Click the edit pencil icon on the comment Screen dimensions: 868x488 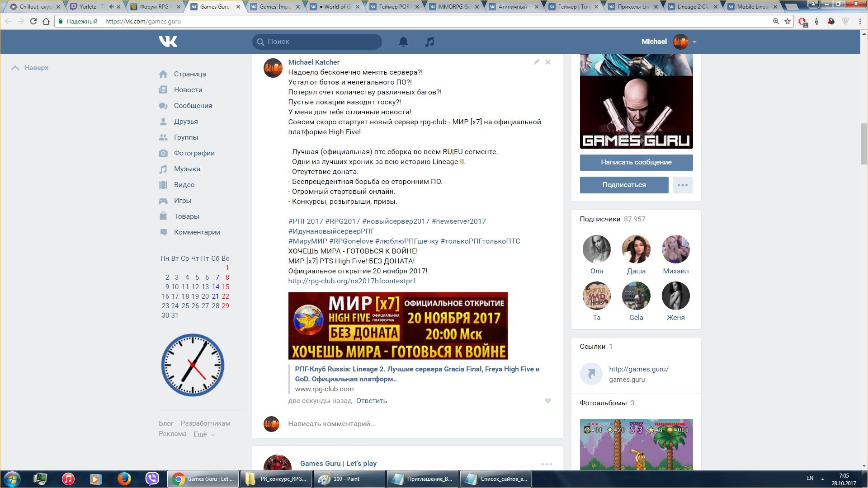[536, 62]
